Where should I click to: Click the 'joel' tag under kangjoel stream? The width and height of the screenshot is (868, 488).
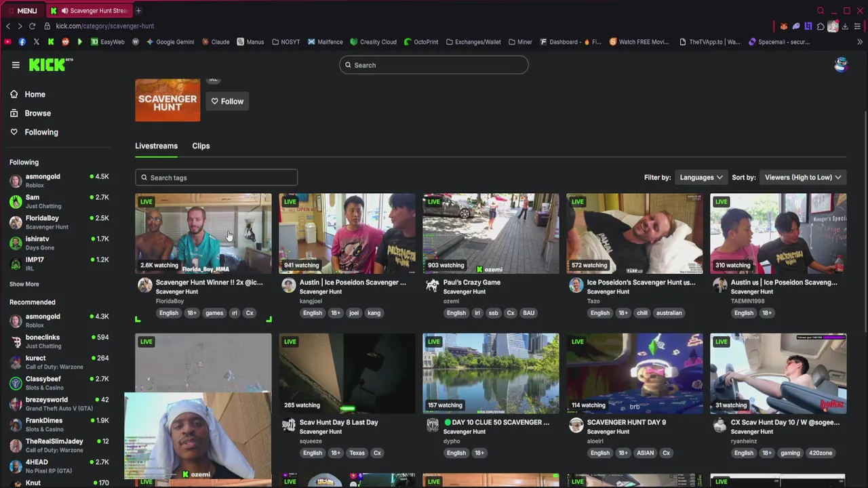coord(354,313)
